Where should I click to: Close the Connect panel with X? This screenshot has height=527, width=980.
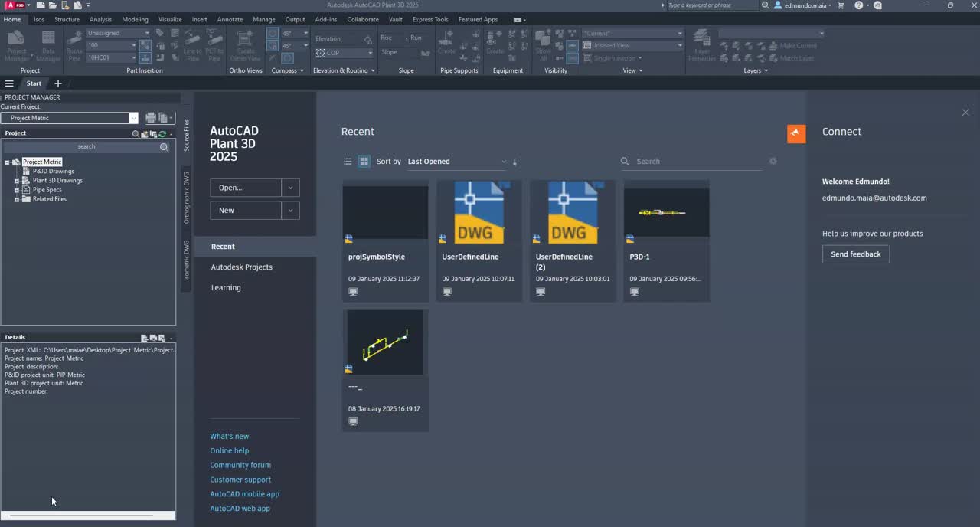pyautogui.click(x=965, y=113)
